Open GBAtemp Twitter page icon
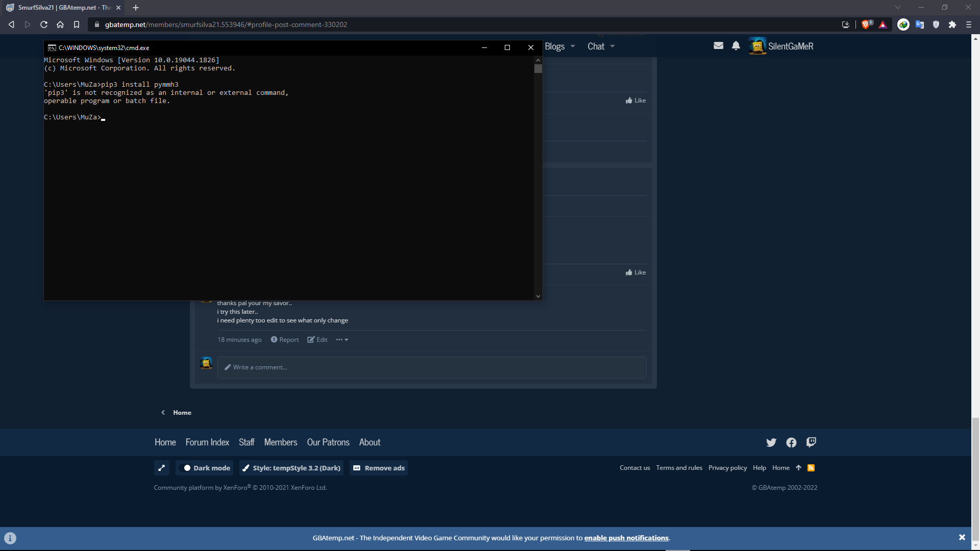 coord(771,442)
